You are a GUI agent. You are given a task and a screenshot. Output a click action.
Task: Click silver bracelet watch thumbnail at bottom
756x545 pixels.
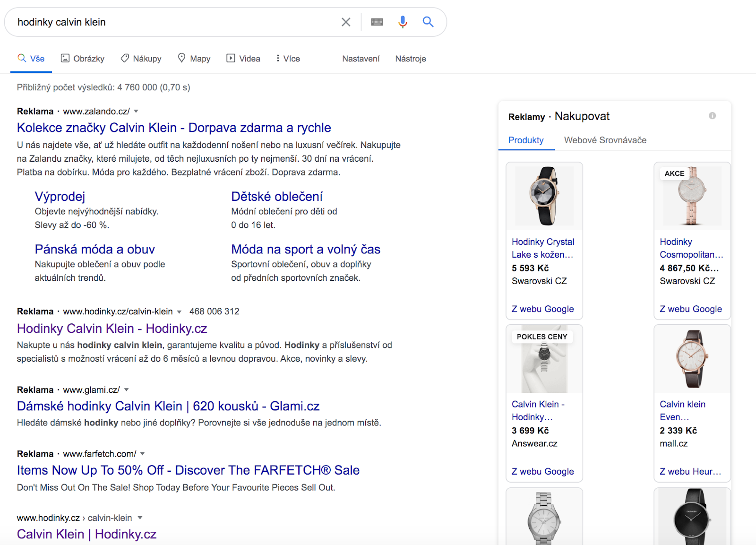[x=544, y=518]
